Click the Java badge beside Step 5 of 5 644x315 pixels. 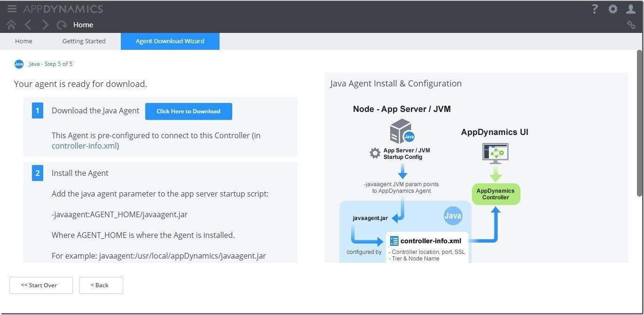[19, 64]
